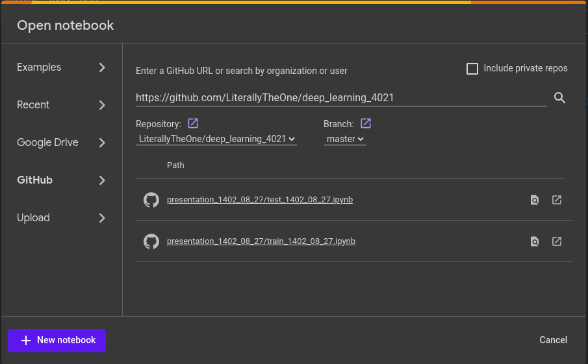Image resolution: width=588 pixels, height=364 pixels.
Task: Focus the GitHub URL input field
Action: click(x=341, y=98)
